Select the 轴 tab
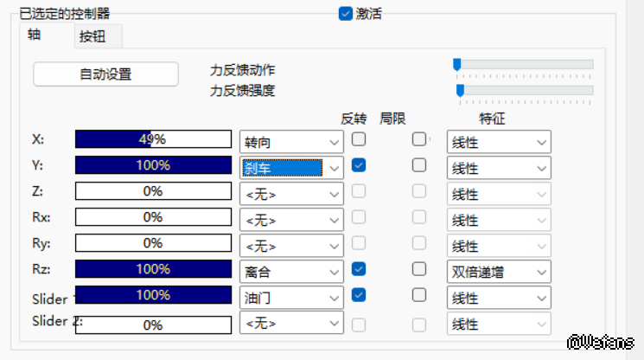The height and width of the screenshot is (360, 644). tap(35, 35)
